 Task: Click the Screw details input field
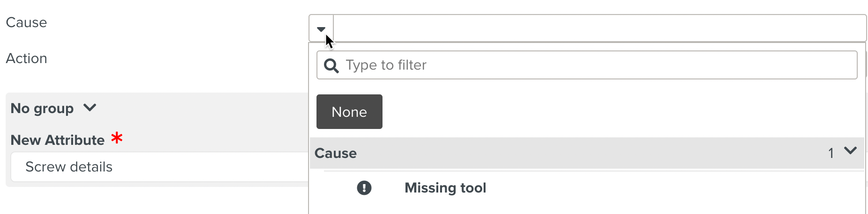pyautogui.click(x=159, y=167)
